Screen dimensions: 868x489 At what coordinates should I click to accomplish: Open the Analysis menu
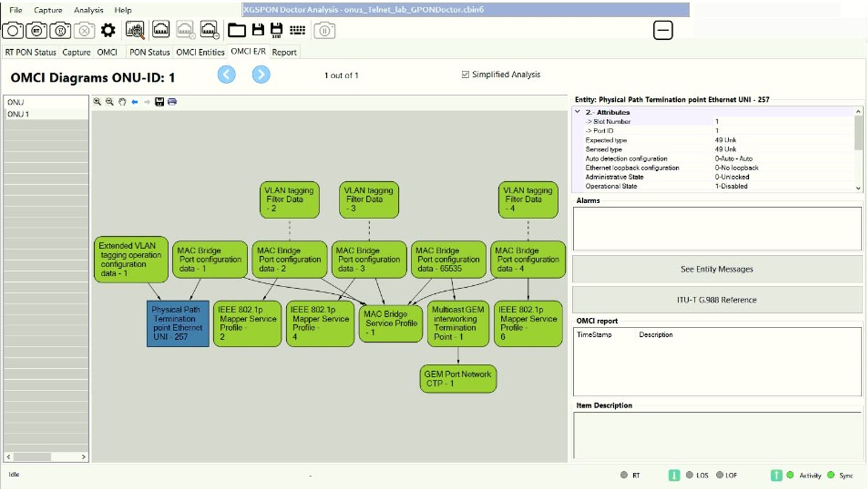89,10
